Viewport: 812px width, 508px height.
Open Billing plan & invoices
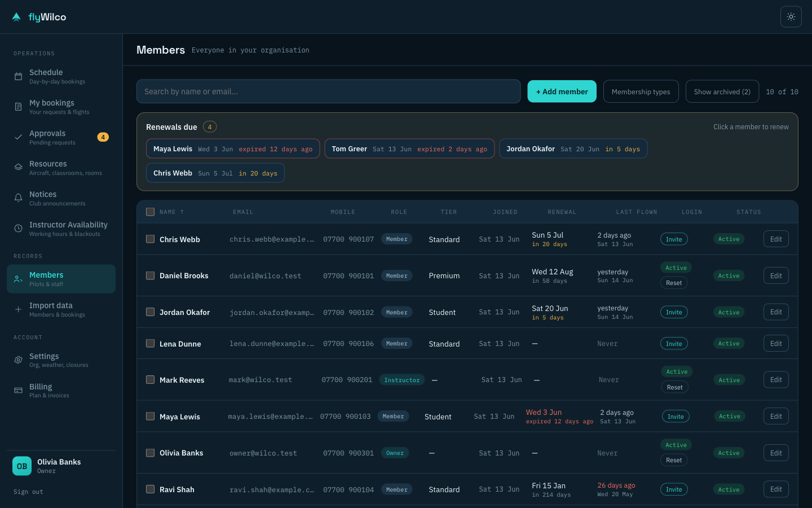61,391
